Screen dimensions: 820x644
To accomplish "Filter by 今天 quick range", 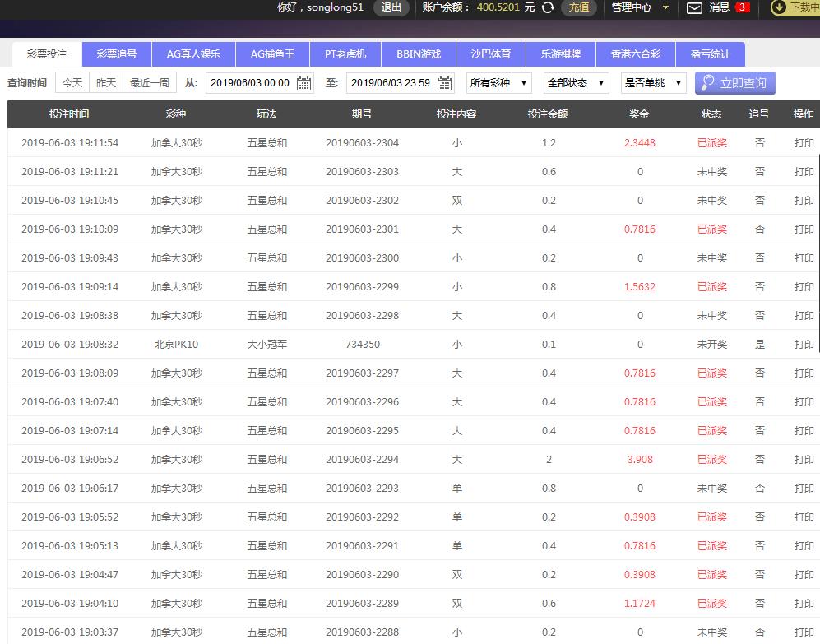I will coord(72,82).
